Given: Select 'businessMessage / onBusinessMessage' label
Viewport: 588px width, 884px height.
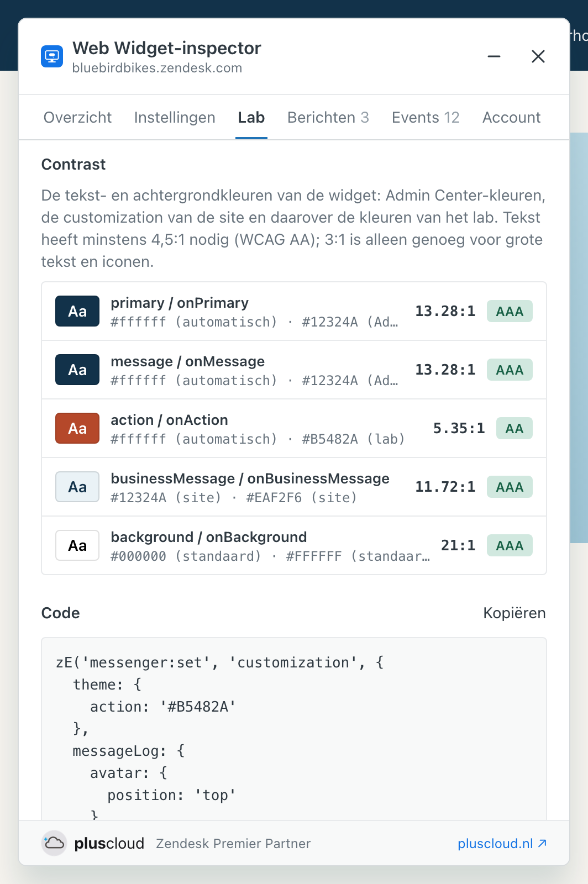Looking at the screenshot, I should (250, 478).
